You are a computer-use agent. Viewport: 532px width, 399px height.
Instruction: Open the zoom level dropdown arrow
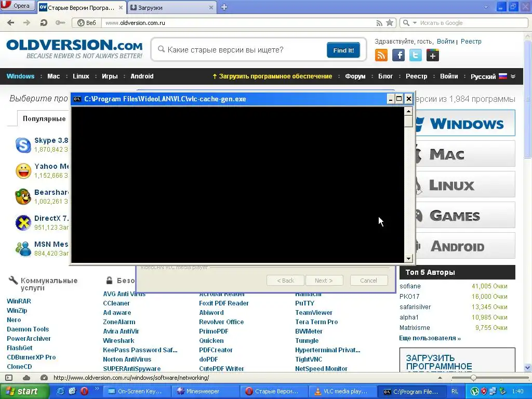[440, 378]
